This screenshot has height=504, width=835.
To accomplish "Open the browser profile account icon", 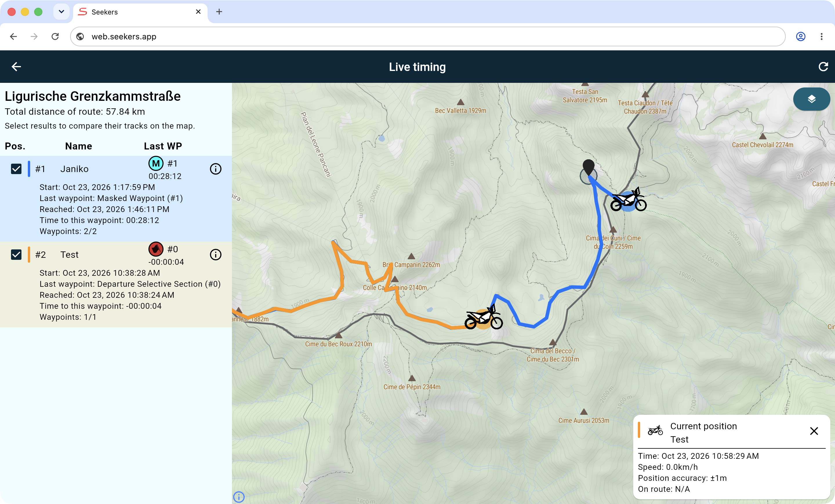I will [x=800, y=36].
